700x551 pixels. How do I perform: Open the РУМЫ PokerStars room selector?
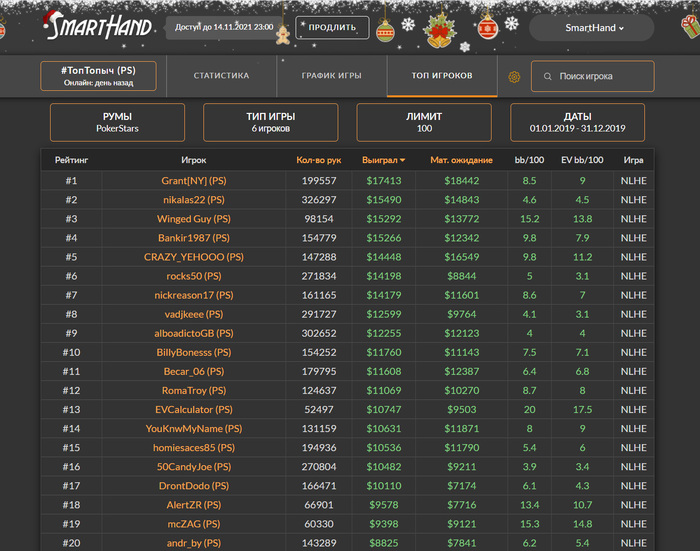coord(117,122)
